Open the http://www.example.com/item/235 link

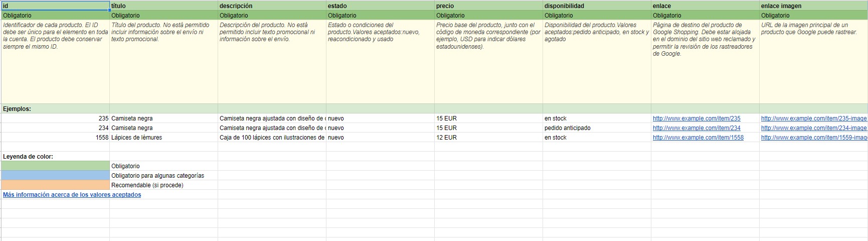697,118
